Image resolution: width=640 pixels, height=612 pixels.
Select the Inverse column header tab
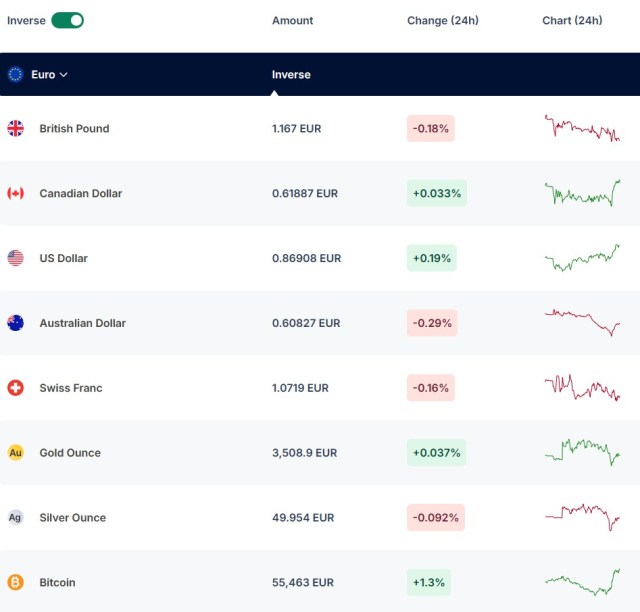coord(291,75)
